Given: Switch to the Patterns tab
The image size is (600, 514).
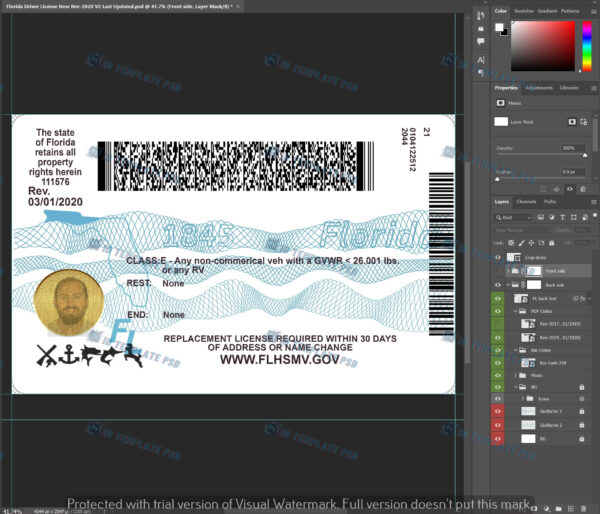Looking at the screenshot, I should (570, 11).
